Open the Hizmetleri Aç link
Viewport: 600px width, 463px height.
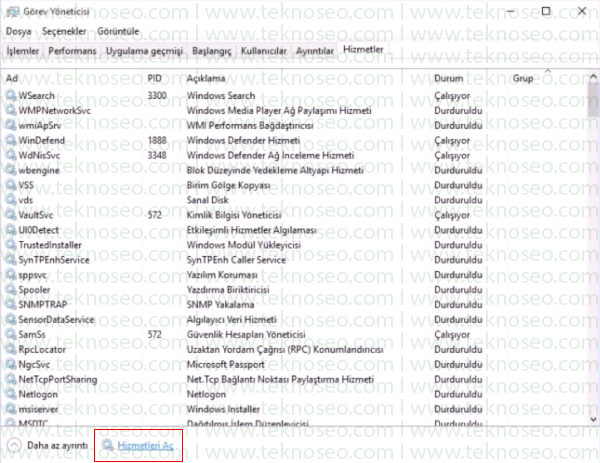point(145,445)
